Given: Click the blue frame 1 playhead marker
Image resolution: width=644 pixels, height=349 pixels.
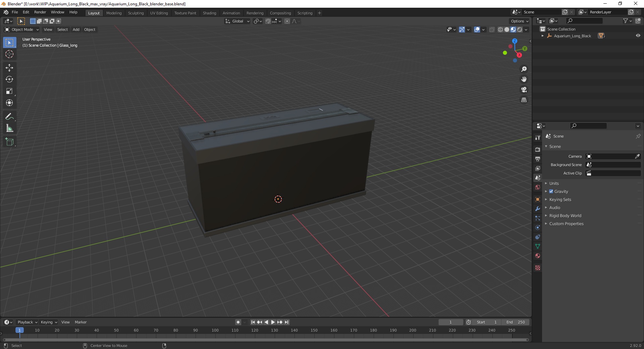Looking at the screenshot, I should coord(19,330).
